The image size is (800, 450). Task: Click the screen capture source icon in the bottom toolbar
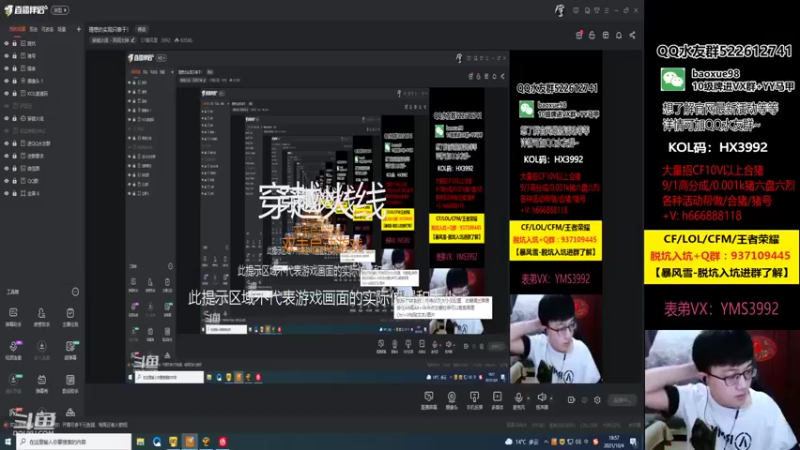click(x=429, y=400)
